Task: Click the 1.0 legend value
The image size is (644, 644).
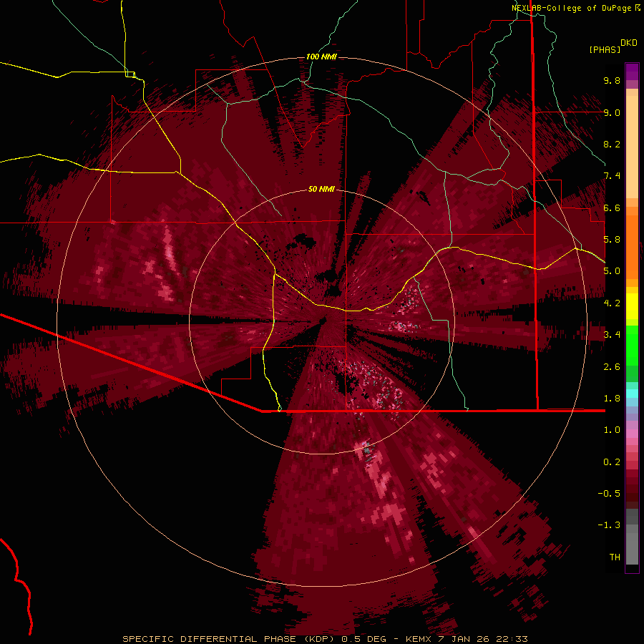Action: click(x=612, y=430)
